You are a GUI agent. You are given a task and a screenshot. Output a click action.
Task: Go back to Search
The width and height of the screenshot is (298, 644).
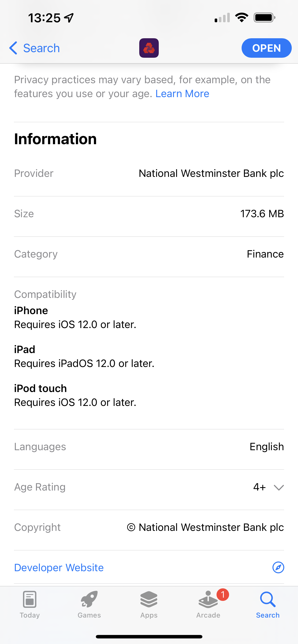35,48
